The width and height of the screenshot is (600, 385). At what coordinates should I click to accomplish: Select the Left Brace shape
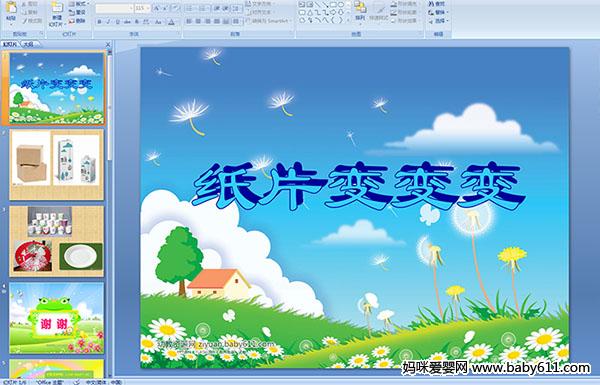click(334, 20)
